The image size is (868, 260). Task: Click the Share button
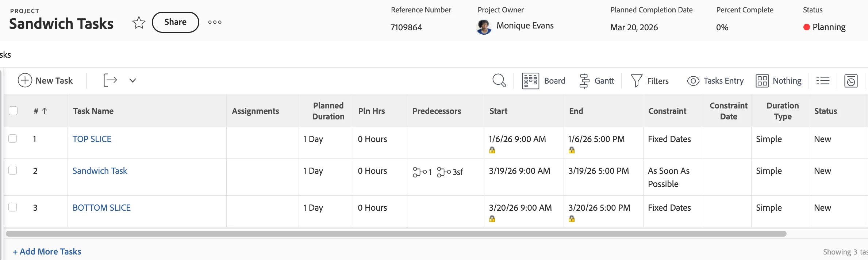pyautogui.click(x=175, y=22)
